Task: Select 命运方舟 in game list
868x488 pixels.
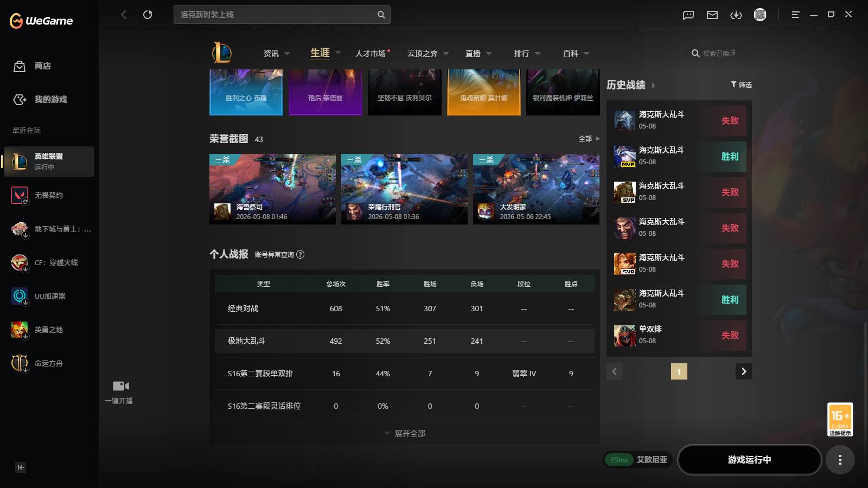Action: pos(49,363)
